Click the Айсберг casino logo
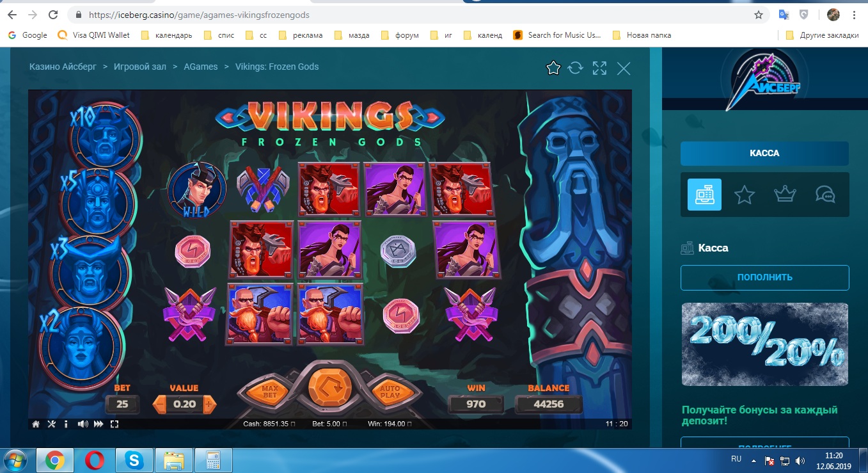This screenshot has width=868, height=473. [x=764, y=79]
